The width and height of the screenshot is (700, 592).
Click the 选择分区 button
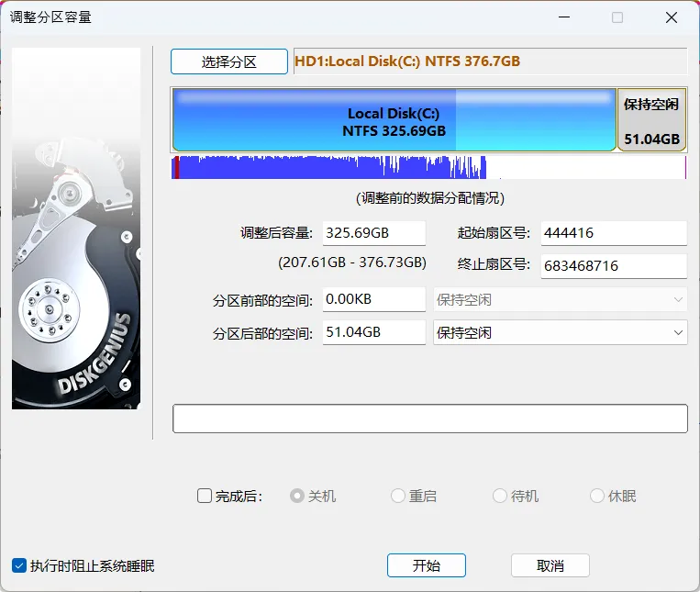(229, 61)
